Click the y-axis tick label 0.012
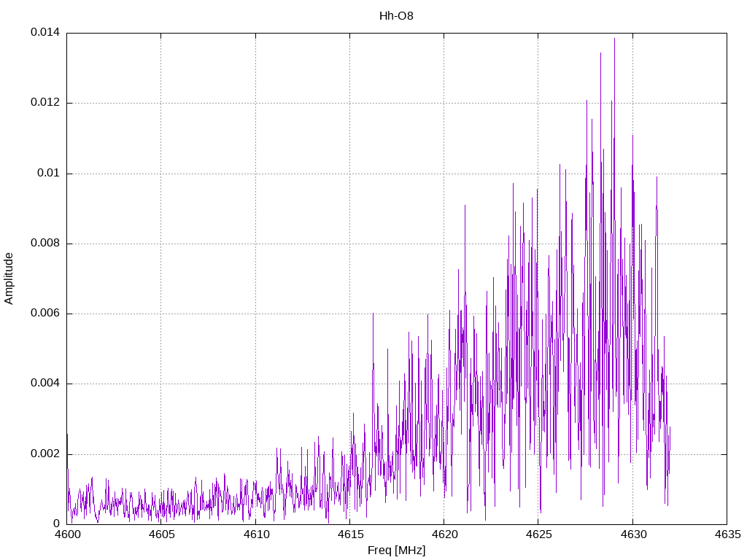Viewport: 747px width, 560px height. click(x=45, y=102)
